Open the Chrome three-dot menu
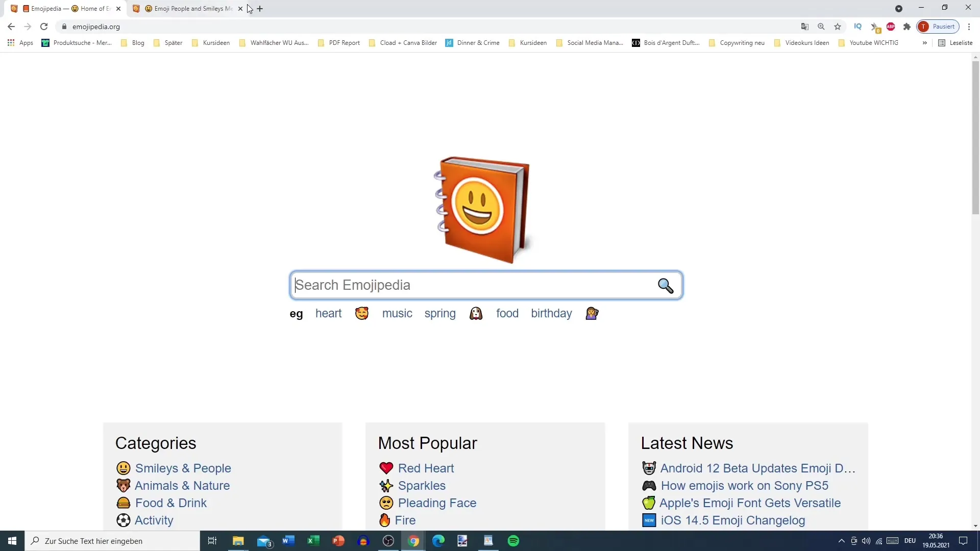Image resolution: width=980 pixels, height=551 pixels. (x=969, y=27)
